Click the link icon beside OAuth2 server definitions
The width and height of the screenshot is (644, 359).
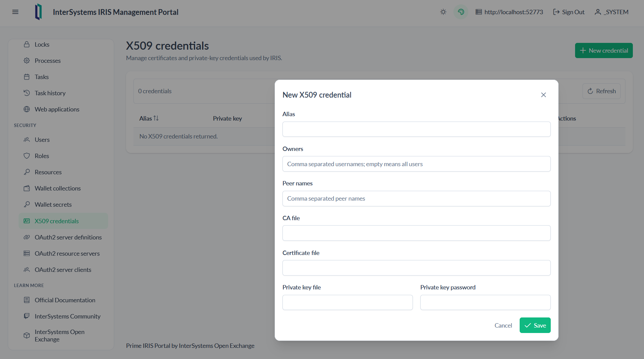click(x=27, y=237)
